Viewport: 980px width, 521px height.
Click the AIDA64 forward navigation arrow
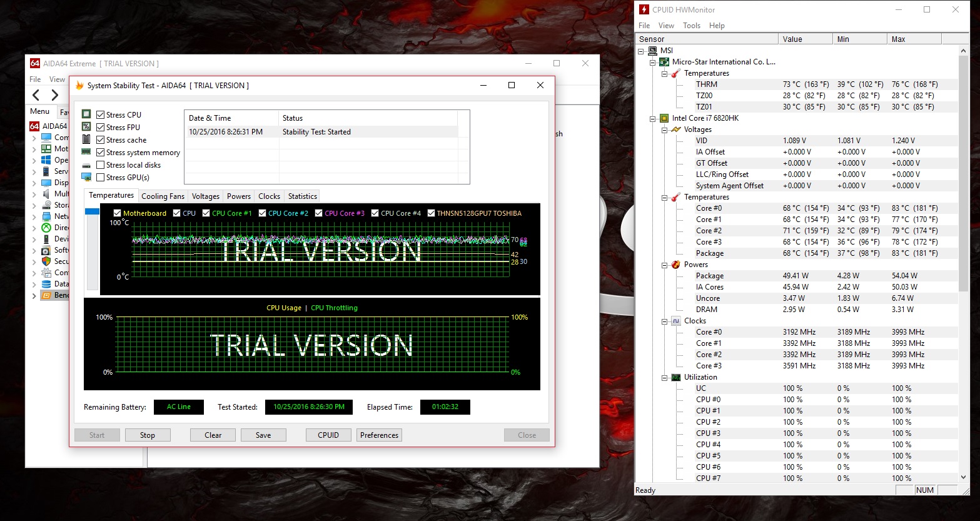[x=55, y=95]
